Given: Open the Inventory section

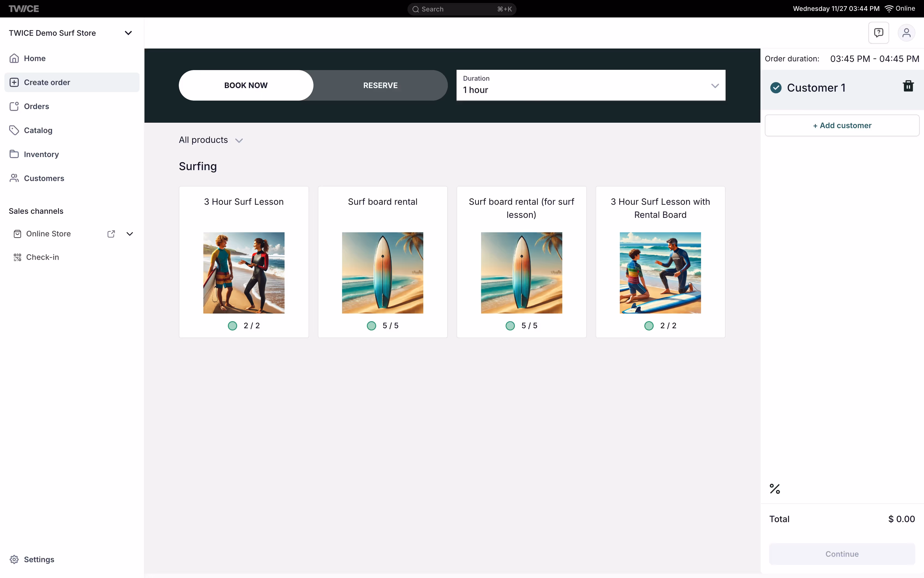Looking at the screenshot, I should point(41,154).
